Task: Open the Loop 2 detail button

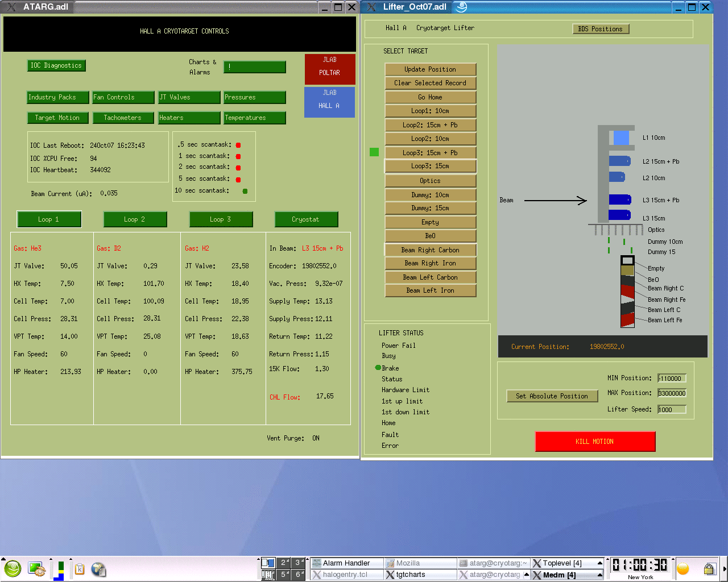Action: (x=135, y=219)
